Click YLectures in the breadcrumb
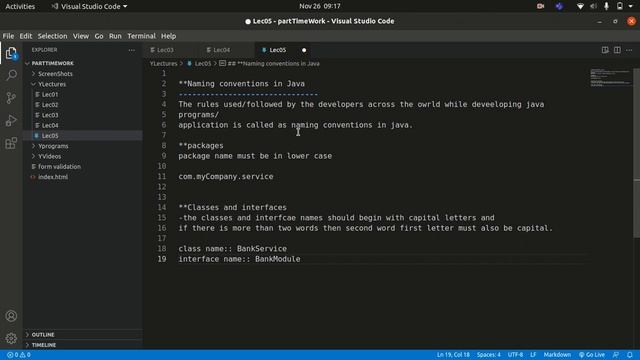Screen dimensions: 640x360 coord(163,64)
